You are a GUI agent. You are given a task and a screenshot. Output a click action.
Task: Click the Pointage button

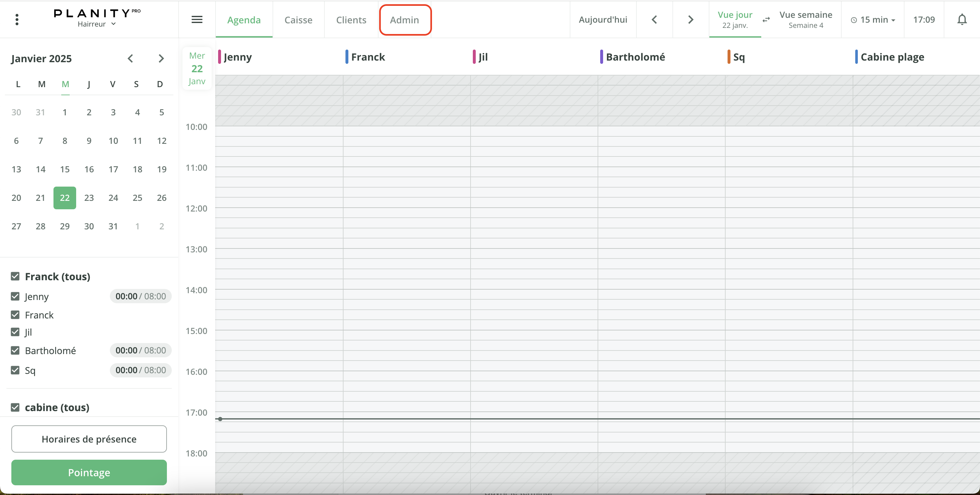(89, 472)
